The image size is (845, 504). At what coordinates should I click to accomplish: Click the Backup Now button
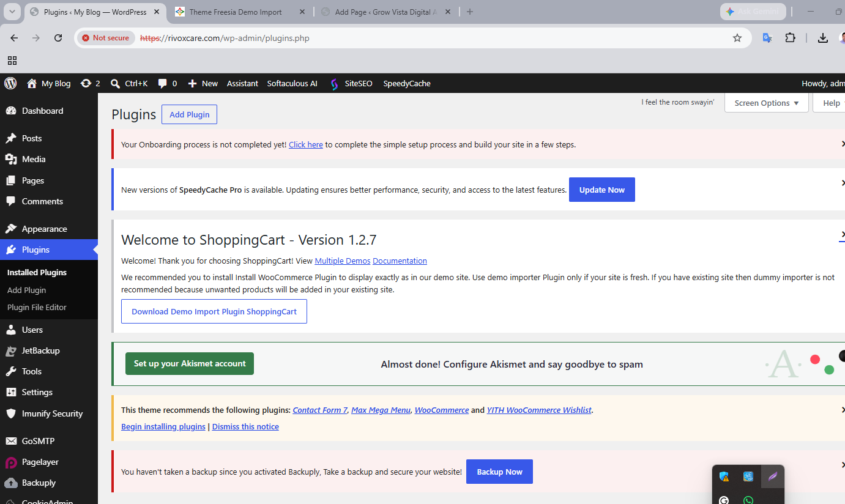point(499,472)
